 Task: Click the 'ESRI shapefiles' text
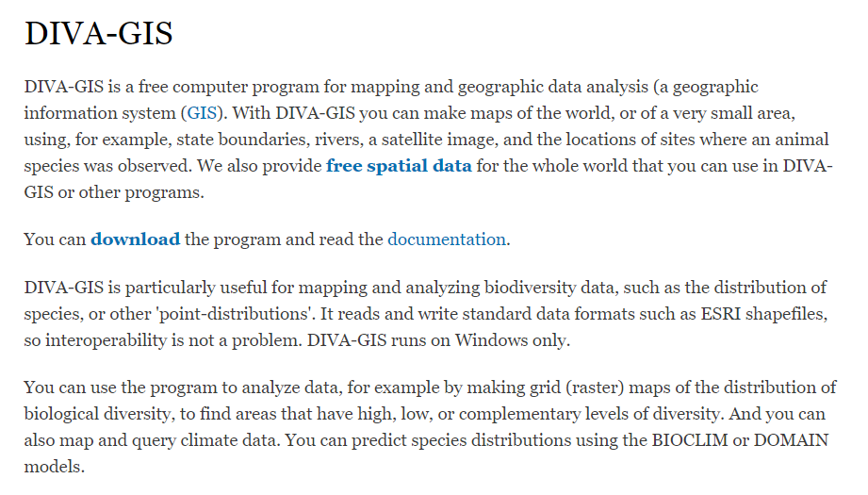764,314
